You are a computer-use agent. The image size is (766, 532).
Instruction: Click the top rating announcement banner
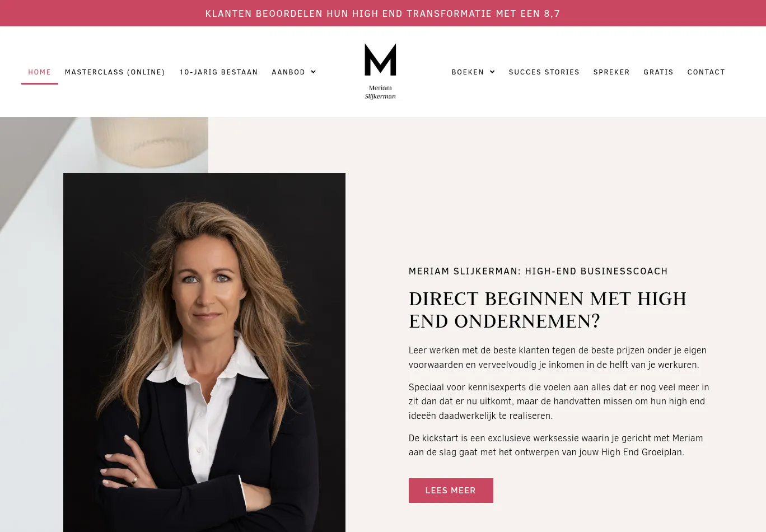pyautogui.click(x=383, y=13)
